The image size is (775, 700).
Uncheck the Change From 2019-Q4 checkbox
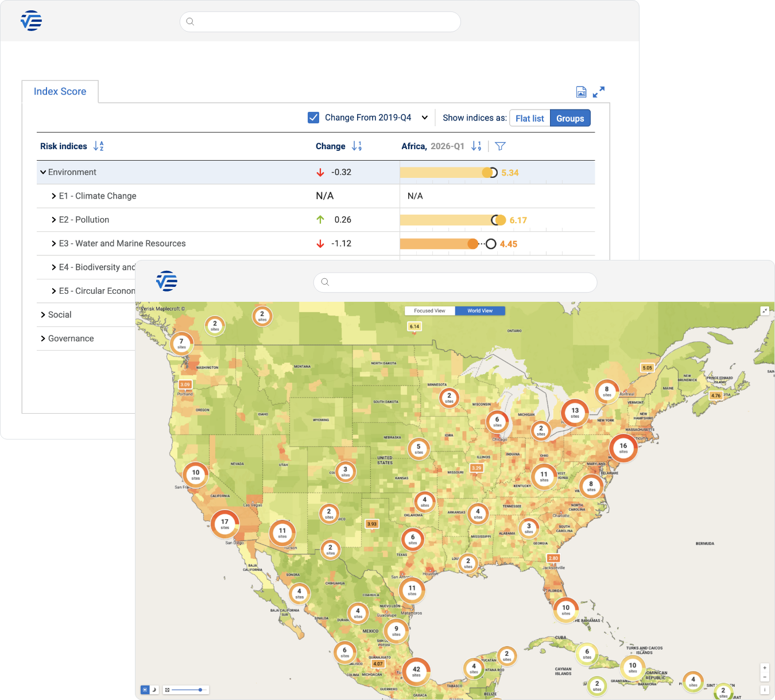313,118
